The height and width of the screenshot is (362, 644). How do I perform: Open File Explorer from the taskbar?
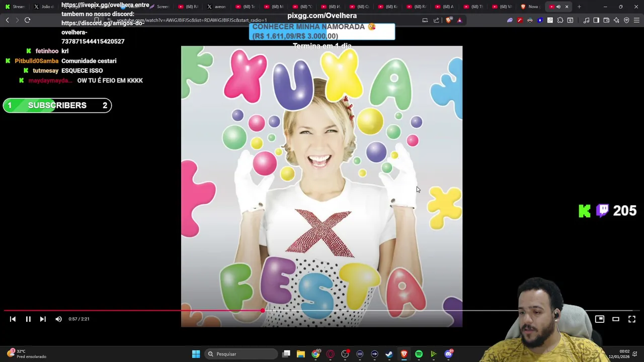pyautogui.click(x=301, y=354)
